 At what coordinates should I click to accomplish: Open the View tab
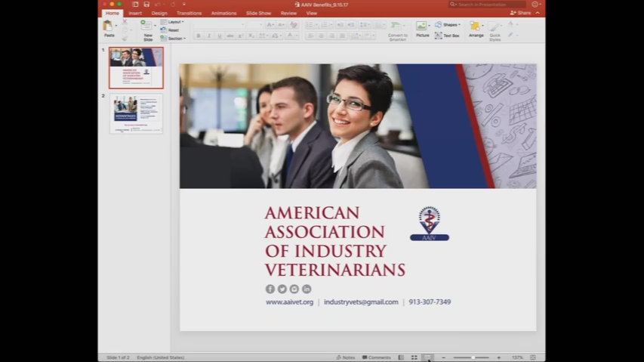pos(311,13)
